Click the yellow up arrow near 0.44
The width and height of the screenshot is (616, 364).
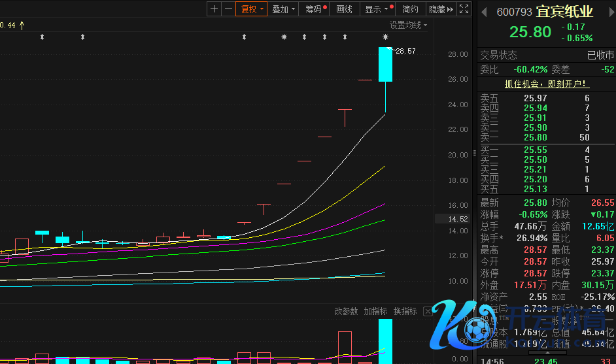tap(22, 25)
